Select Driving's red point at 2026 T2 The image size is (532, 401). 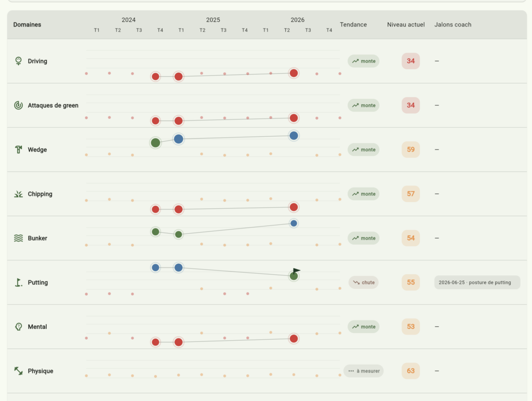(294, 73)
